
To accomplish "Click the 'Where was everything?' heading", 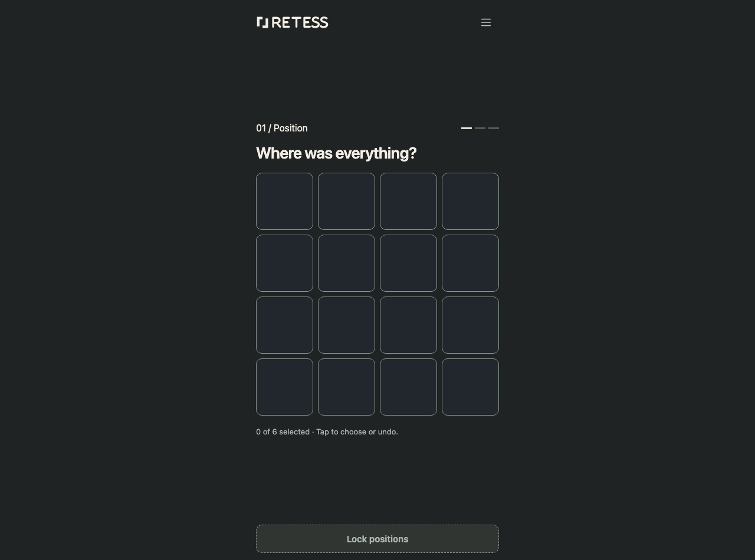I will [x=336, y=153].
